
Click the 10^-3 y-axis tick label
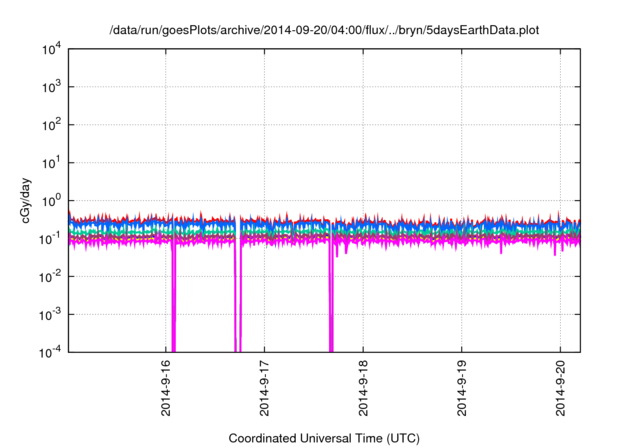point(50,315)
